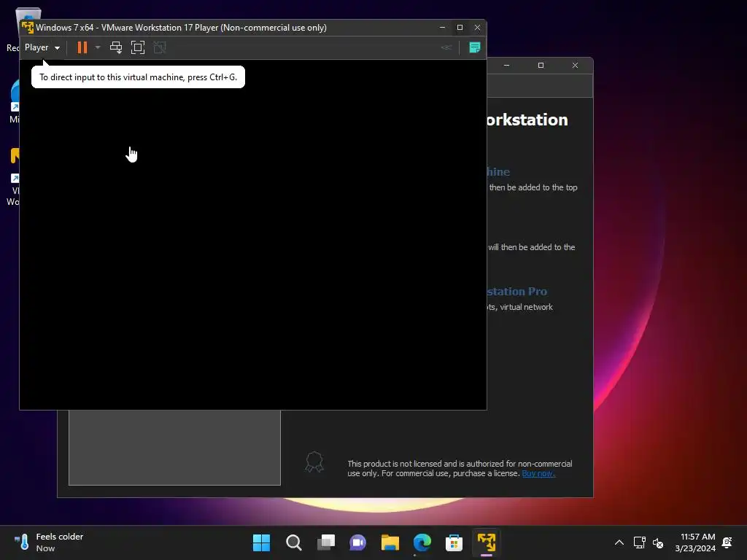Send Ctrl+Alt+Del to virtual machine
Image resolution: width=747 pixels, height=560 pixels.
[x=116, y=47]
